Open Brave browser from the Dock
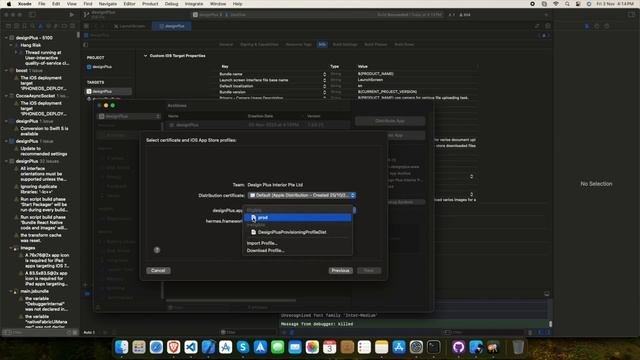The width and height of the screenshot is (640, 360). click(173, 347)
